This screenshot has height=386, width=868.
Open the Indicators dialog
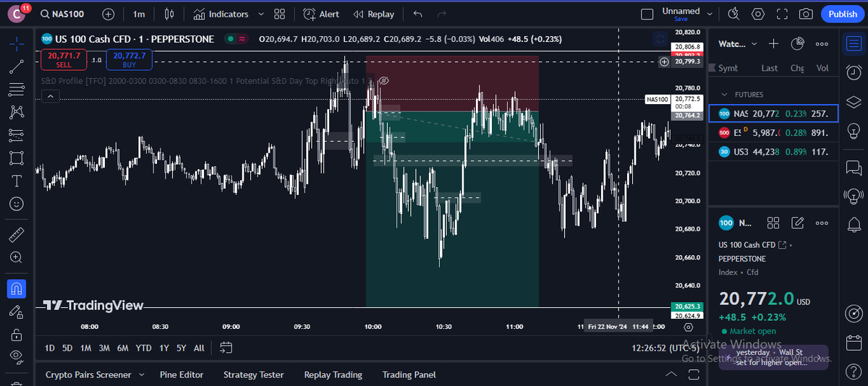[221, 14]
